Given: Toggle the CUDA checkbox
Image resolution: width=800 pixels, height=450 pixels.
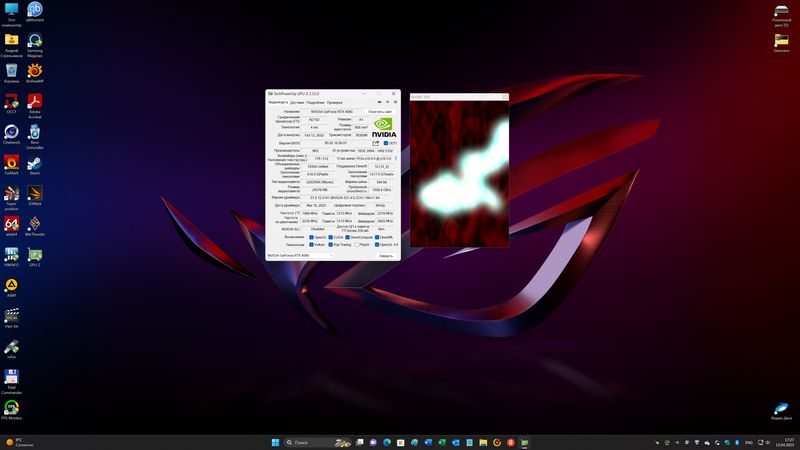Looking at the screenshot, I should coord(331,237).
